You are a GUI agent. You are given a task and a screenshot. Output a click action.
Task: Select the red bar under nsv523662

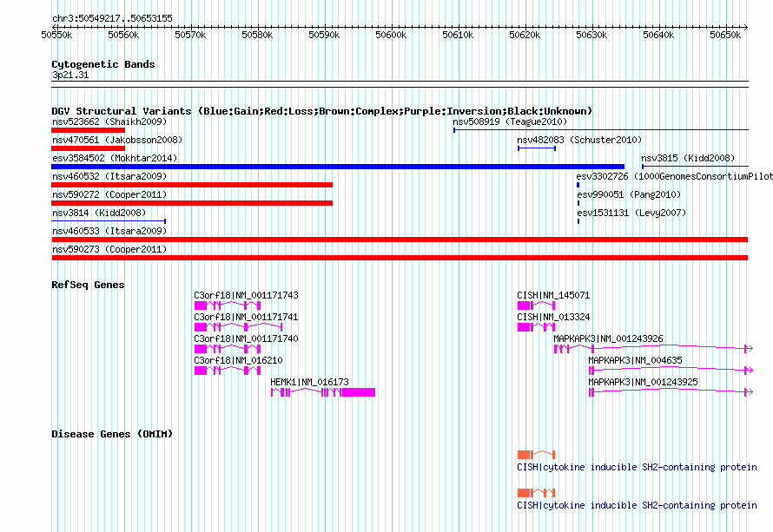89,130
